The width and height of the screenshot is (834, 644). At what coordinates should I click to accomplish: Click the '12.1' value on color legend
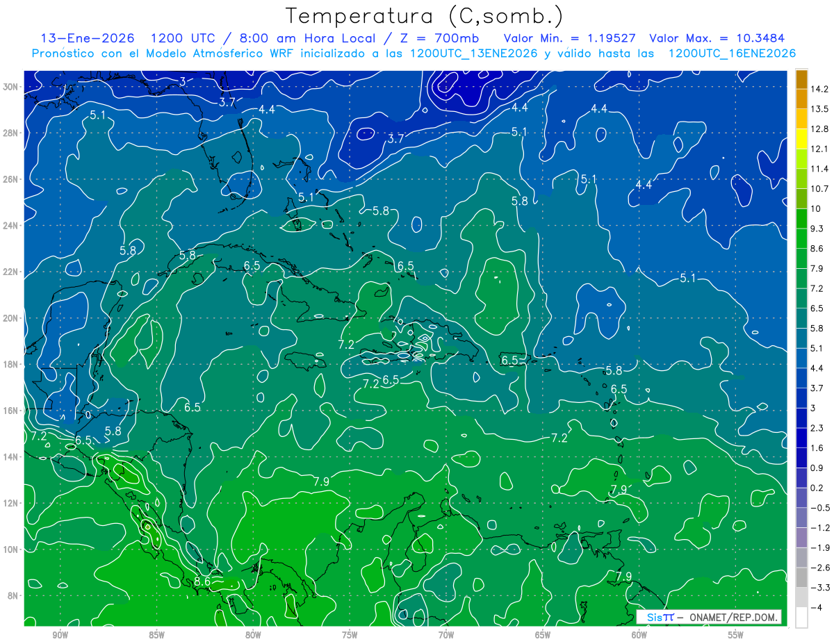point(819,149)
